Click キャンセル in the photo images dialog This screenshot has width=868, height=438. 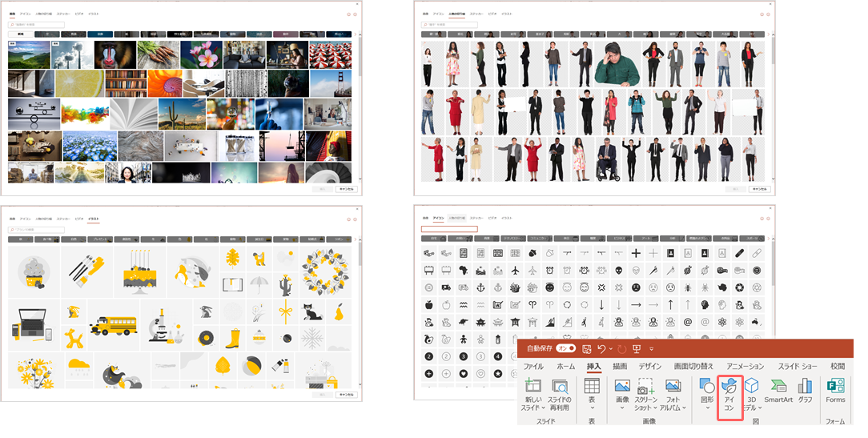click(346, 190)
